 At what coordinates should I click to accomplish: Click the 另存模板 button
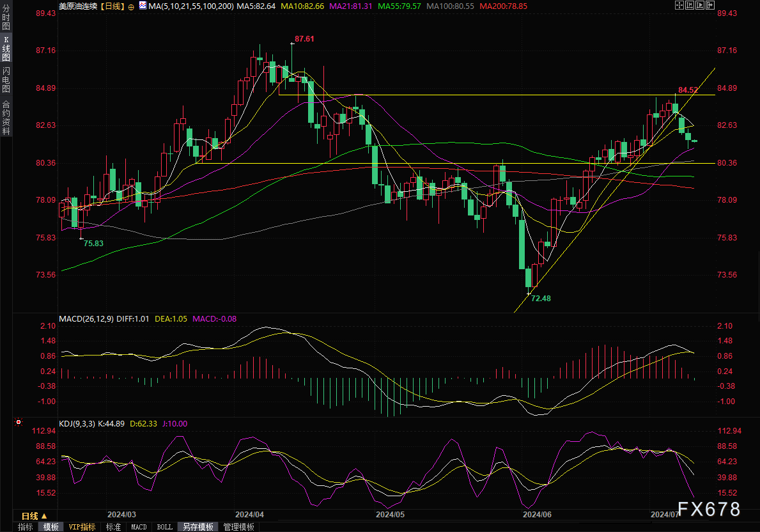198,527
